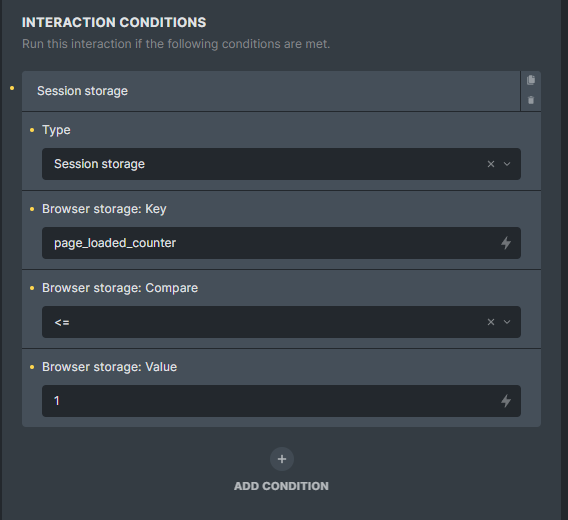
Task: Open dynamic data lightning icon for Key
Action: [506, 243]
